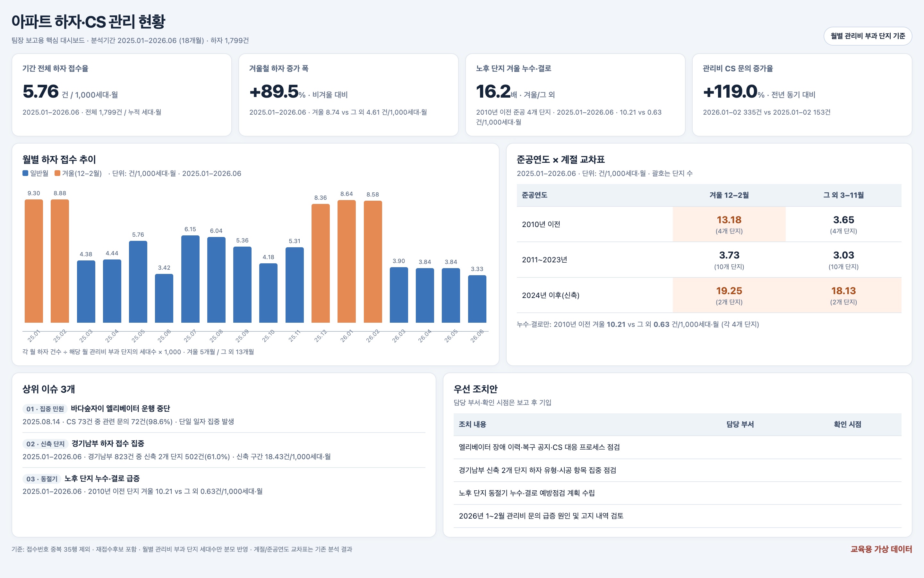The image size is (924, 578).
Task: Click the 경기남부 신축 2개 단지 action row
Action: click(x=677, y=470)
